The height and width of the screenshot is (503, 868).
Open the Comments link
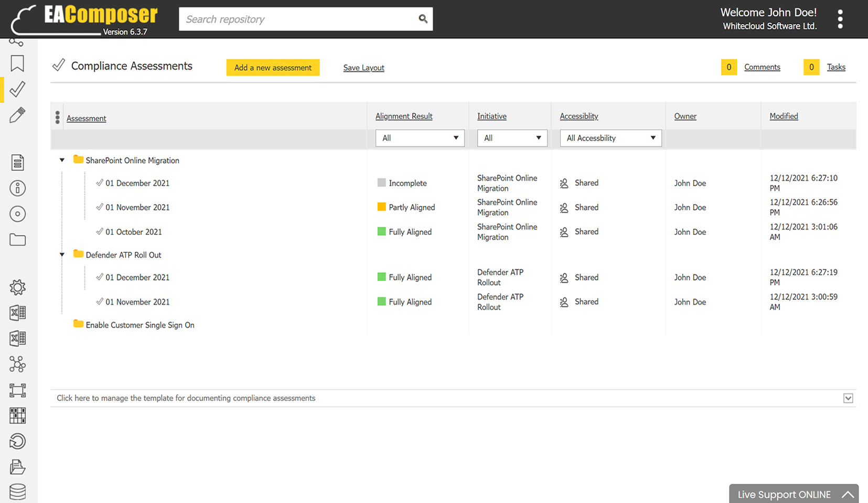pyautogui.click(x=762, y=67)
